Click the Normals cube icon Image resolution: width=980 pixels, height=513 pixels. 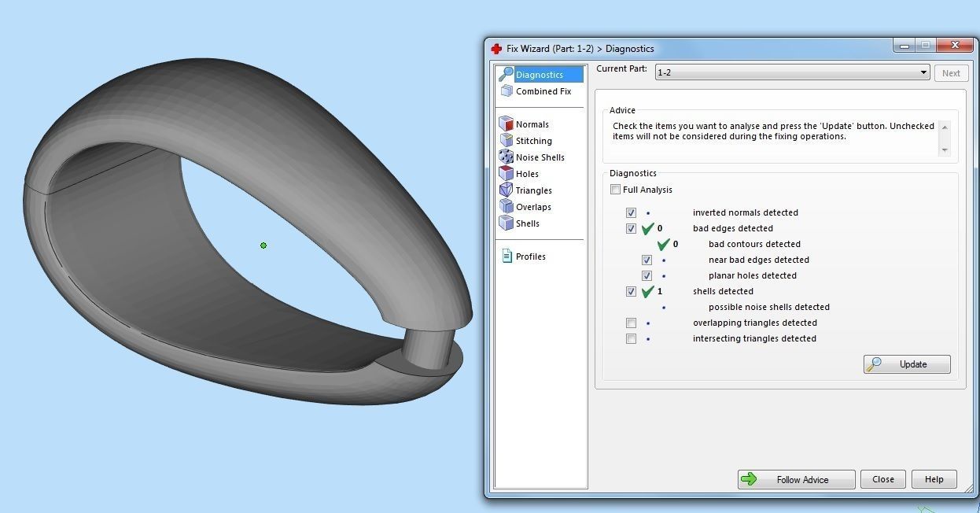pos(506,124)
